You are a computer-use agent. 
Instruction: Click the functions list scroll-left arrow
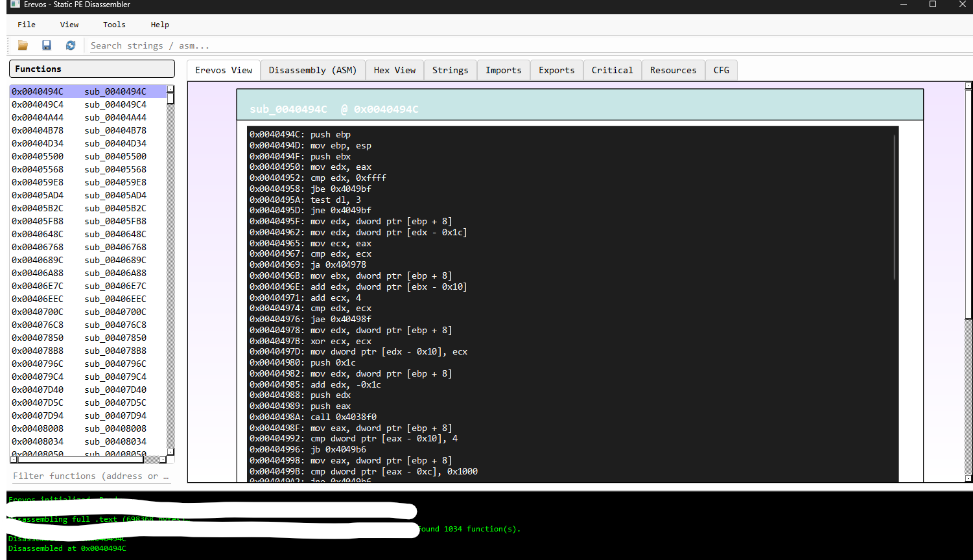coord(14,460)
